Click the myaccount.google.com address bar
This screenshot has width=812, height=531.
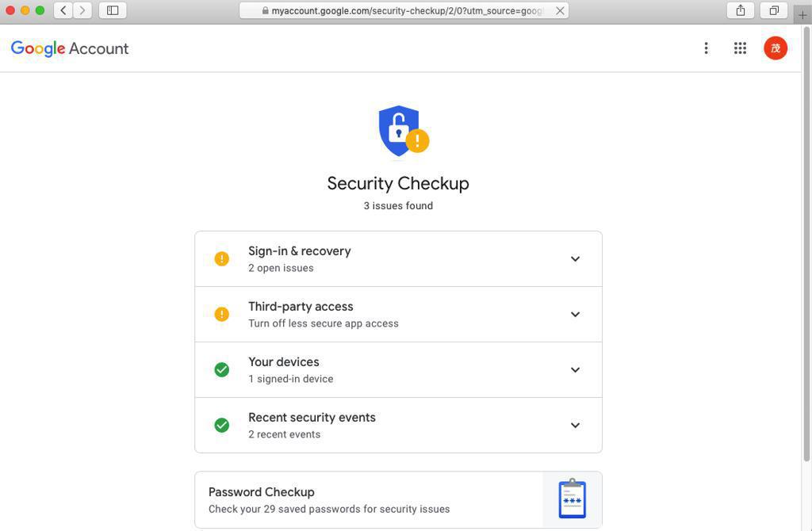[x=404, y=10]
